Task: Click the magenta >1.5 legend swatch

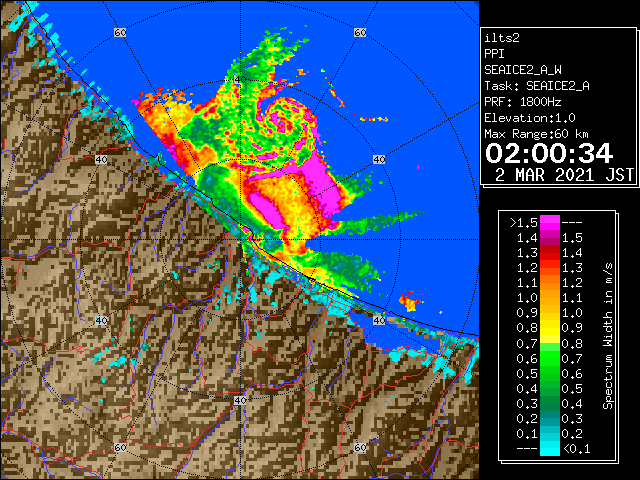Action: pyautogui.click(x=549, y=222)
